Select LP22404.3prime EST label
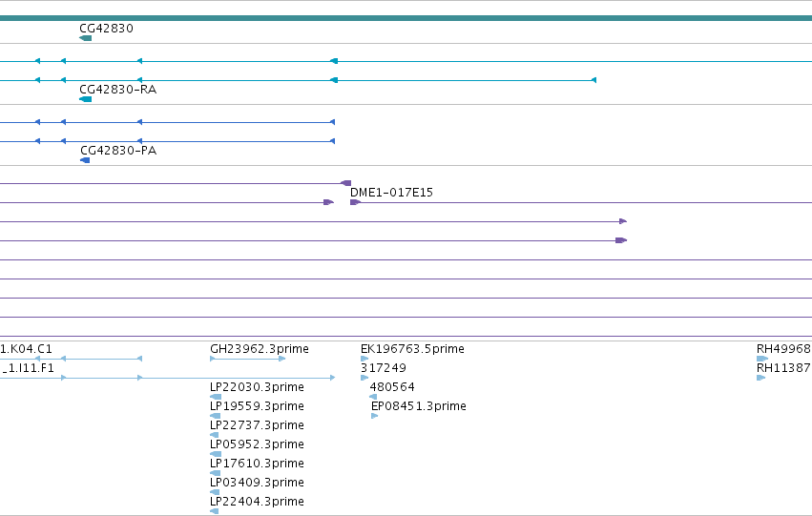Image resolution: width=812 pixels, height=516 pixels. [x=257, y=502]
